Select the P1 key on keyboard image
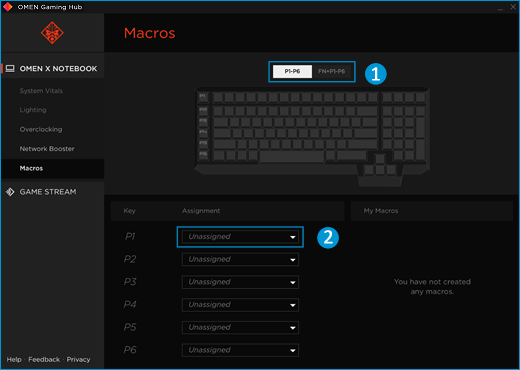Screen dimensions: 520x370 tap(203, 97)
